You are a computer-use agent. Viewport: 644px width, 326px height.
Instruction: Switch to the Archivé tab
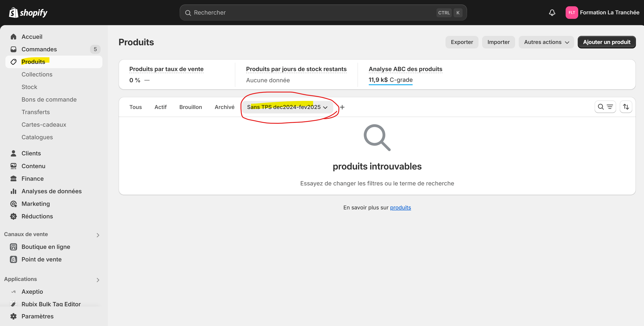[224, 107]
